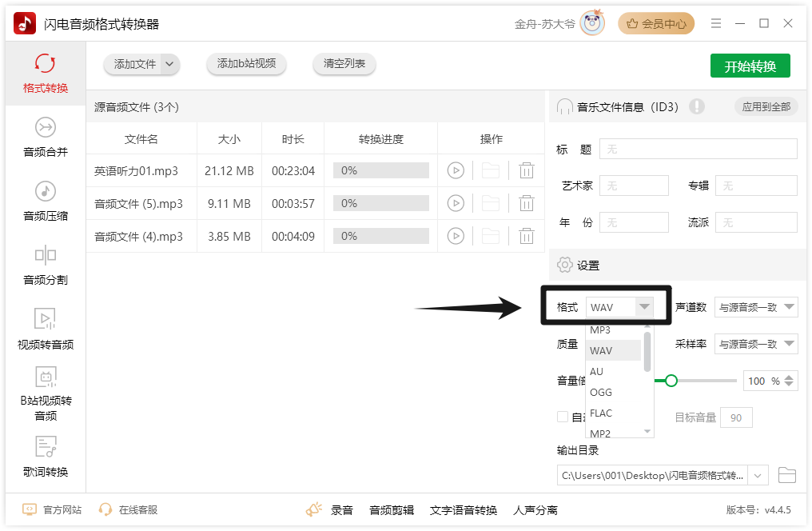Open the 音频分割 tool
Image resolution: width=812 pixels, height=531 pixels.
(x=46, y=265)
